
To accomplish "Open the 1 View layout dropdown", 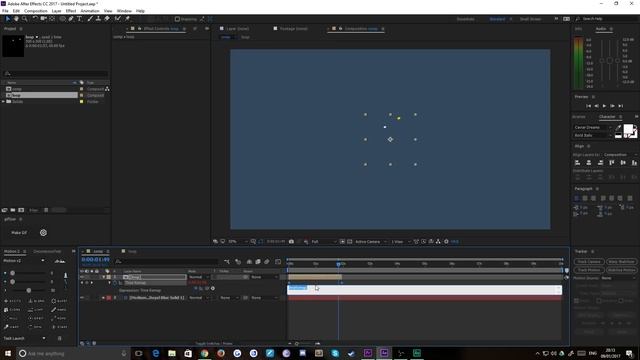I will pos(400,242).
